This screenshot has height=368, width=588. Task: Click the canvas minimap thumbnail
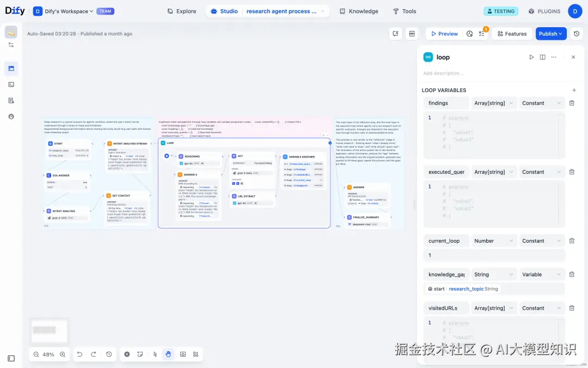point(49,331)
